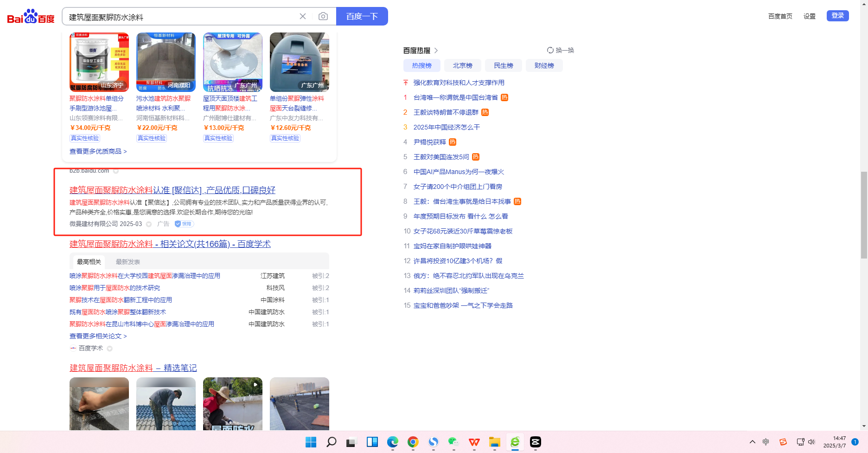Show hidden system tray icons
868x453 pixels.
tap(752, 442)
